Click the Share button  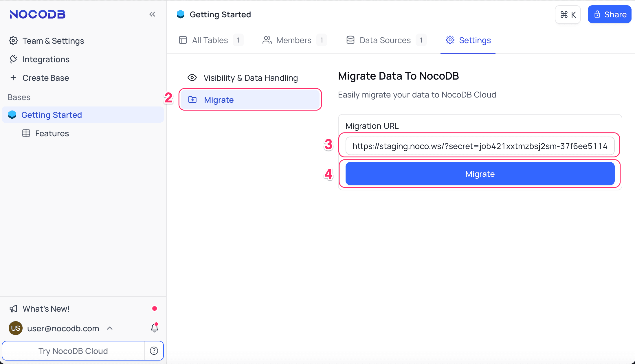tap(609, 14)
